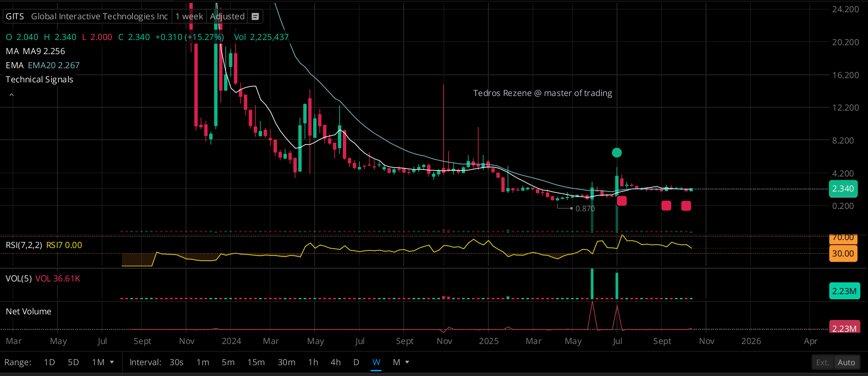Open the 1 week interval selector
Image resolution: width=868 pixels, height=376 pixels.
189,16
